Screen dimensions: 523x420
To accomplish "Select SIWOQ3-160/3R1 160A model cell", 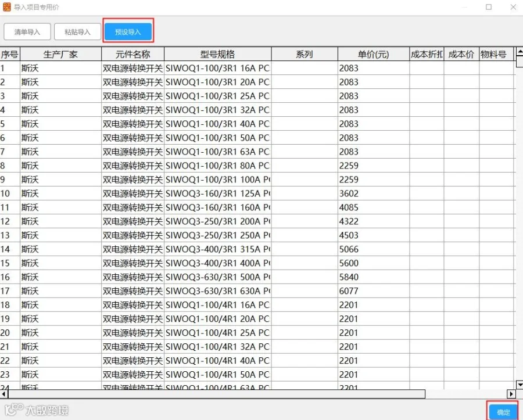I will 217,207.
